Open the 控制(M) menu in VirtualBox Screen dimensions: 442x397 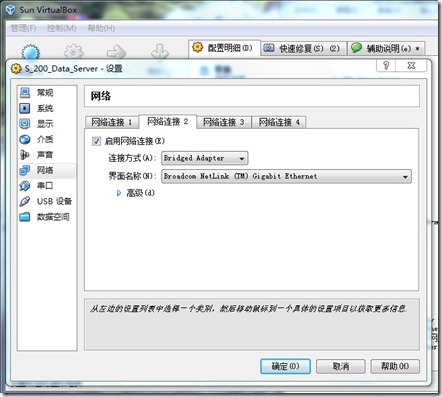(62, 28)
